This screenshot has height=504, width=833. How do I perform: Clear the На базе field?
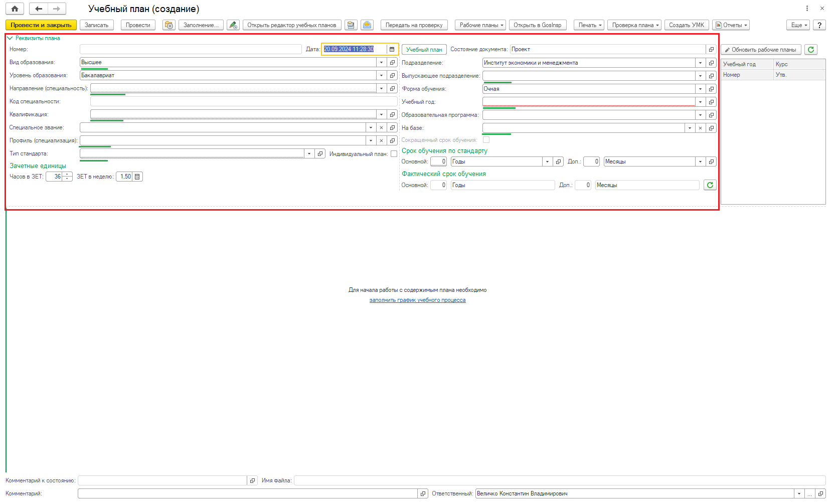point(700,128)
